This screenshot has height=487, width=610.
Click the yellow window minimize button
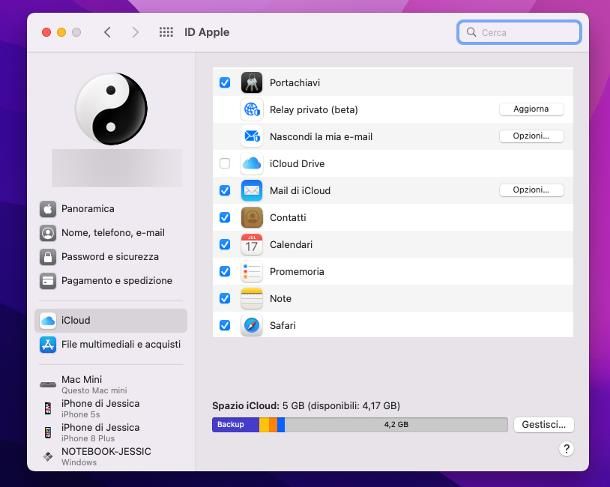(x=61, y=32)
